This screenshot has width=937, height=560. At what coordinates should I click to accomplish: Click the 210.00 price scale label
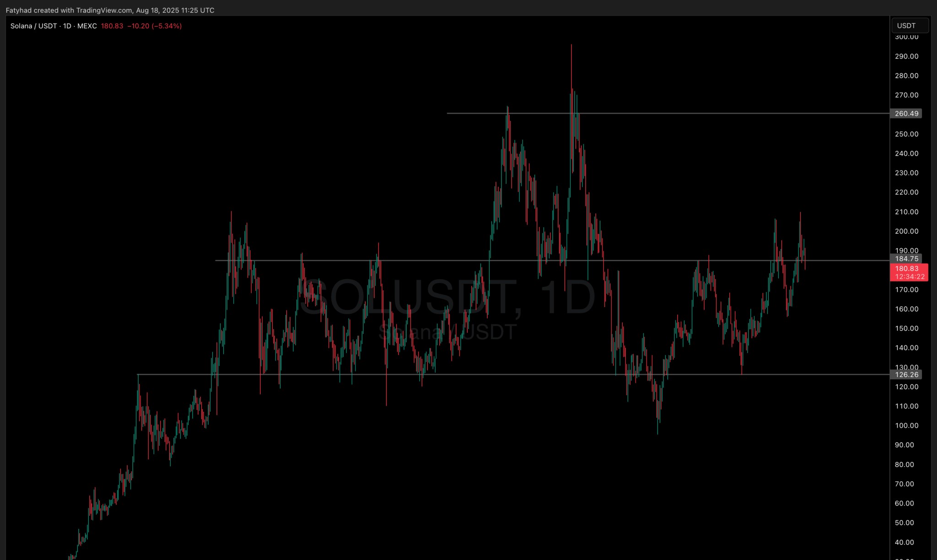[x=906, y=212]
